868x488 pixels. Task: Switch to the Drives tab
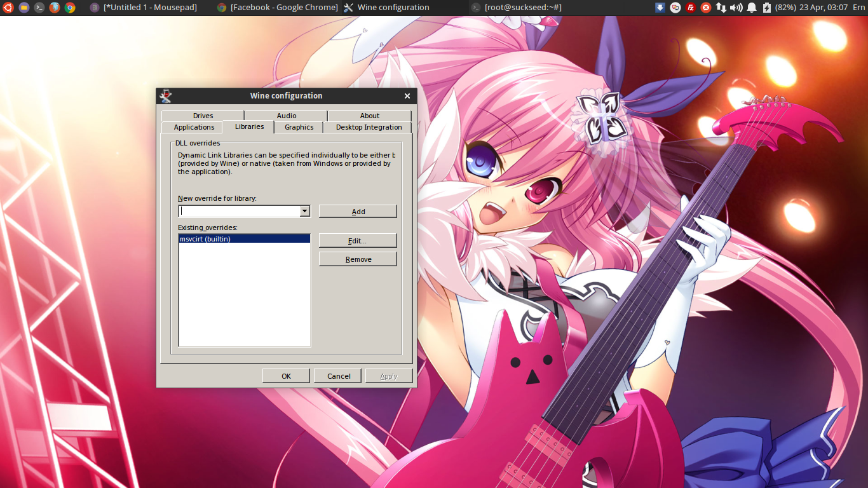[203, 116]
